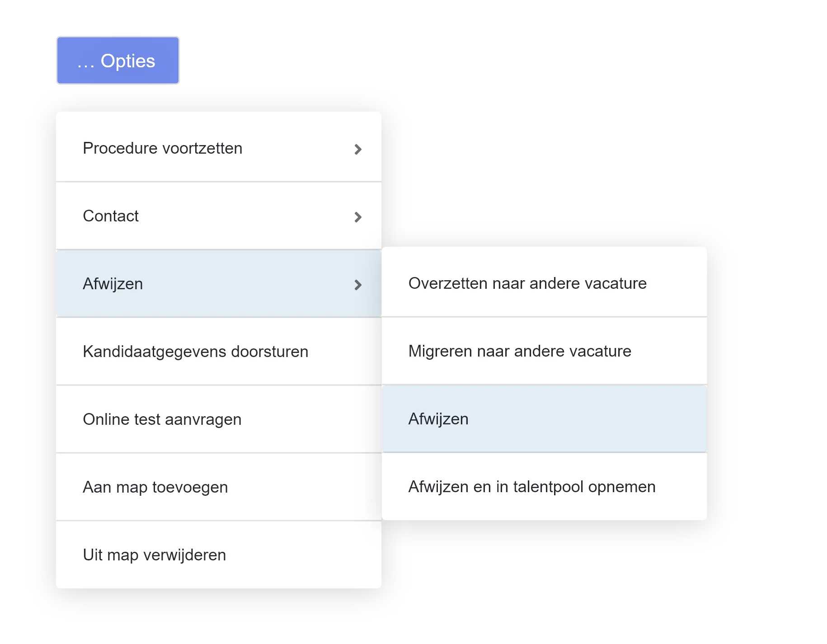Select Overzetten naar andere vacature in submenu

point(527,283)
